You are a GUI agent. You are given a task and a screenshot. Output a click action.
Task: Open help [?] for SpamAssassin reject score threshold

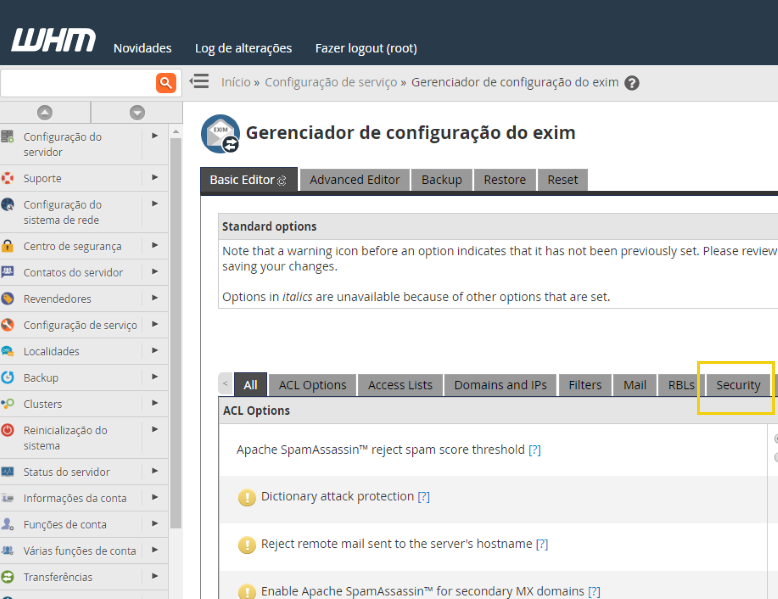point(534,450)
